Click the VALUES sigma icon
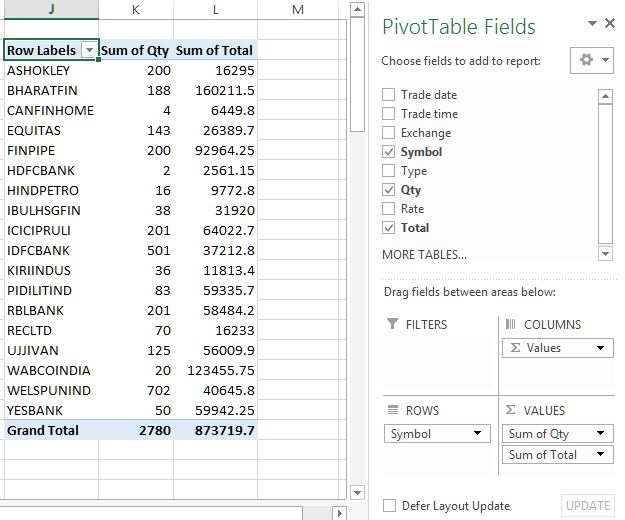625x520 pixels. click(511, 410)
